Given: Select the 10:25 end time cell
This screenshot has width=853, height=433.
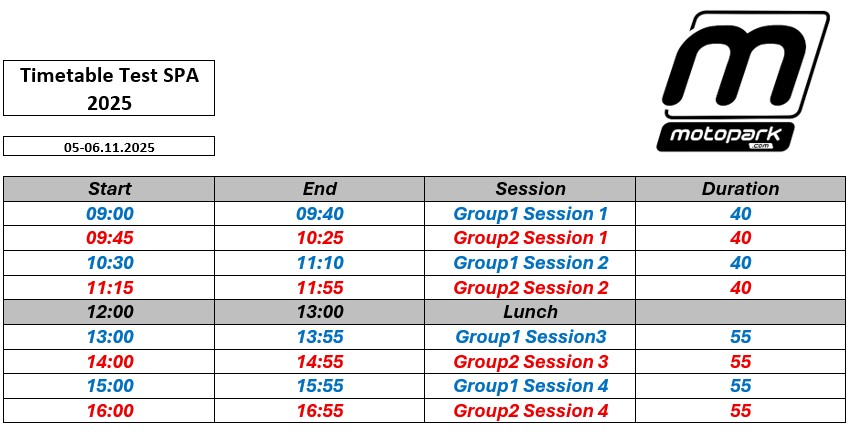Looking at the screenshot, I should [x=319, y=238].
